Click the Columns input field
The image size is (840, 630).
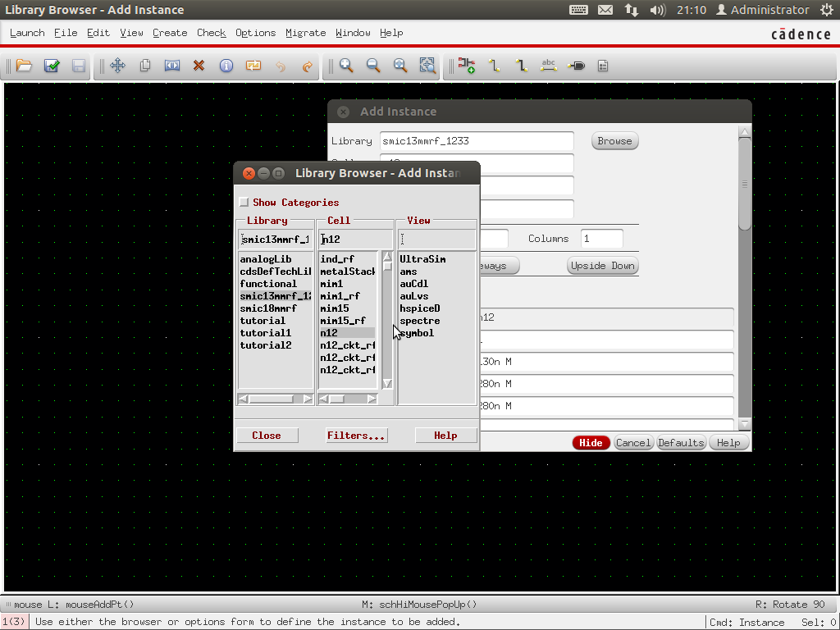[x=601, y=239]
